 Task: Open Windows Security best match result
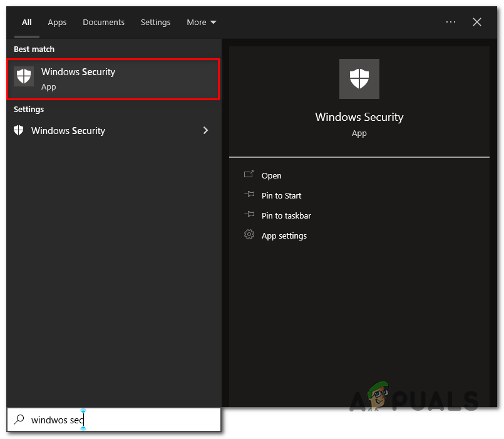(113, 79)
